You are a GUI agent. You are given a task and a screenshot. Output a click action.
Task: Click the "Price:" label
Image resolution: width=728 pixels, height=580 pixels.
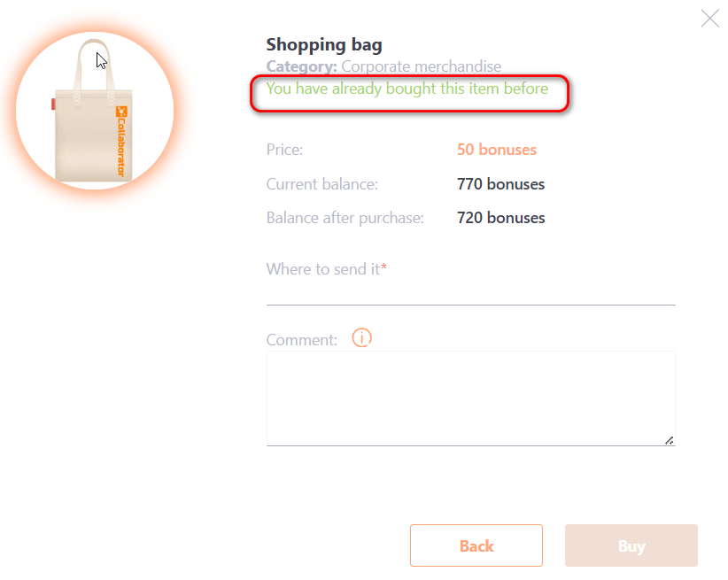tap(284, 150)
